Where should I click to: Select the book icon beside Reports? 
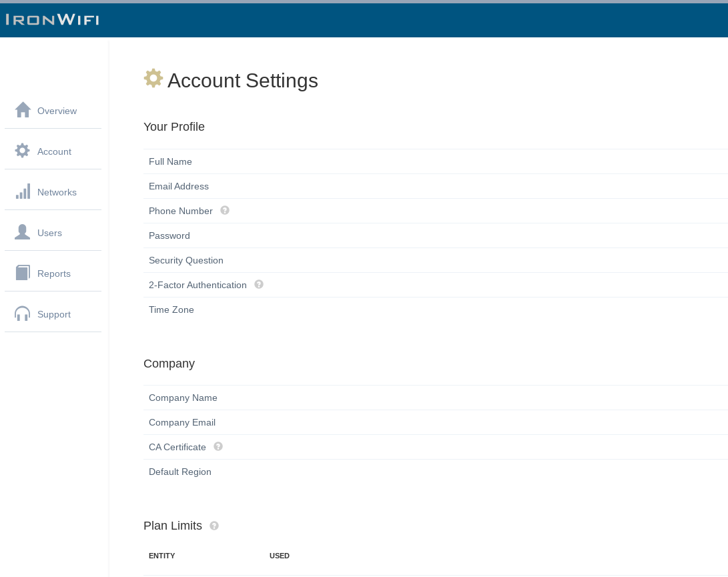click(x=22, y=272)
